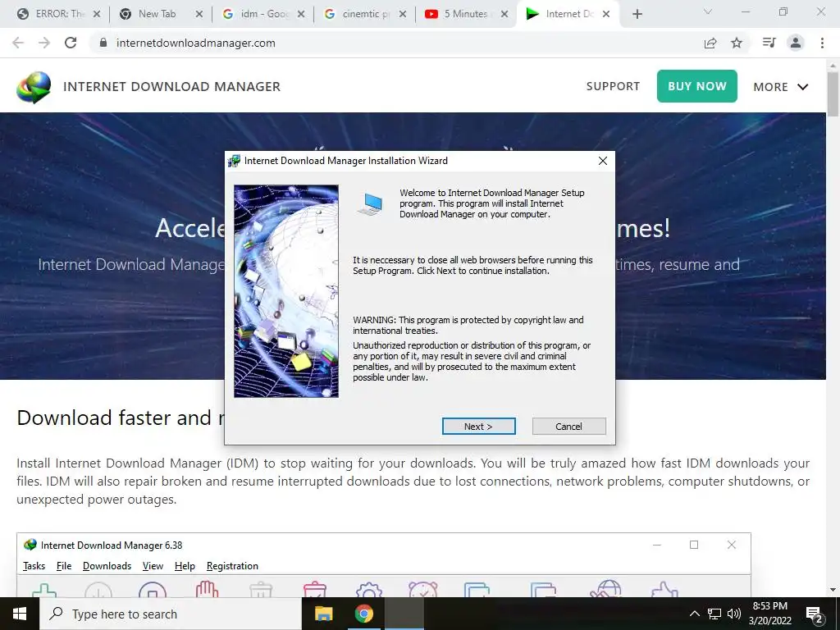Close the 5 Minutes YouTube tab

tap(504, 14)
